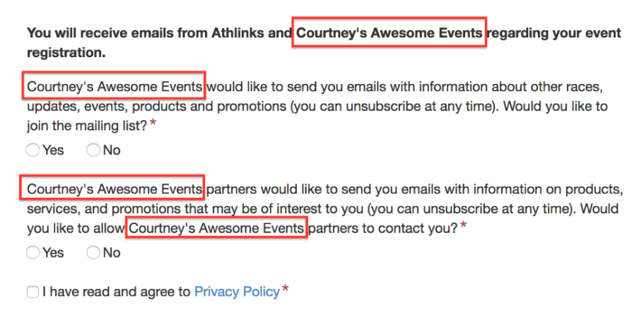Click red asterisk after 'join the mailing list?'

coord(153,123)
